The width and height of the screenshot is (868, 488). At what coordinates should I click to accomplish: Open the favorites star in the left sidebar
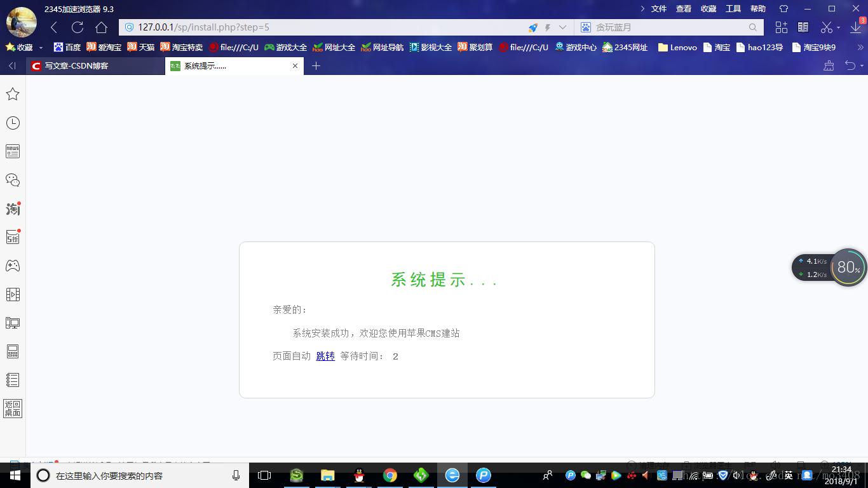13,94
